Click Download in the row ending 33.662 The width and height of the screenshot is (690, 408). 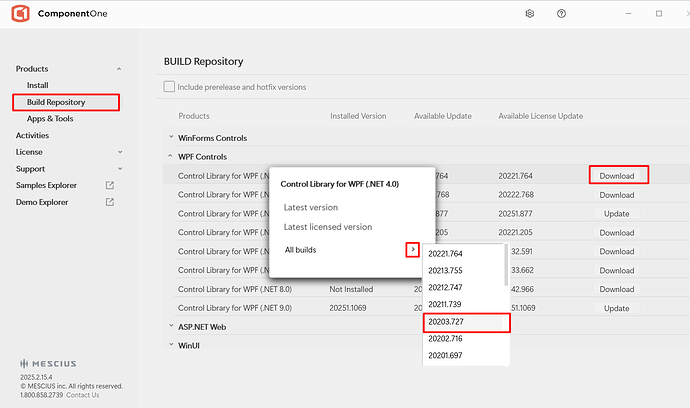pos(617,270)
